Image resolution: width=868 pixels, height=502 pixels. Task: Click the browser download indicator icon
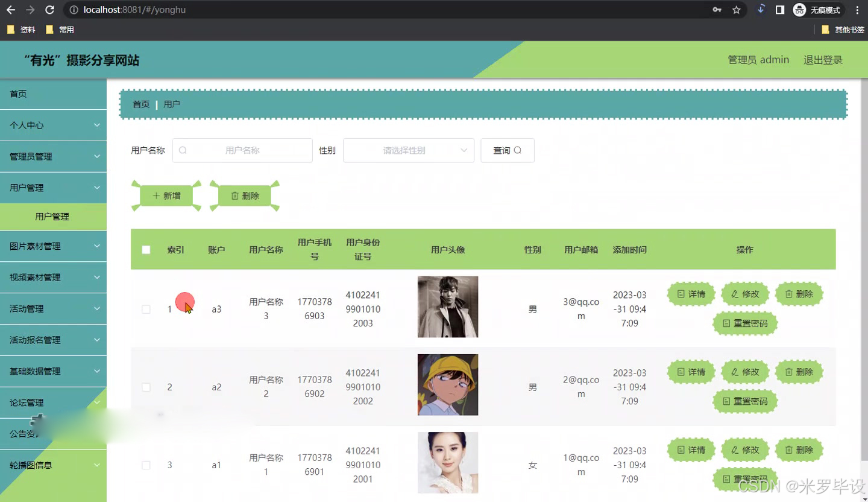(x=761, y=10)
